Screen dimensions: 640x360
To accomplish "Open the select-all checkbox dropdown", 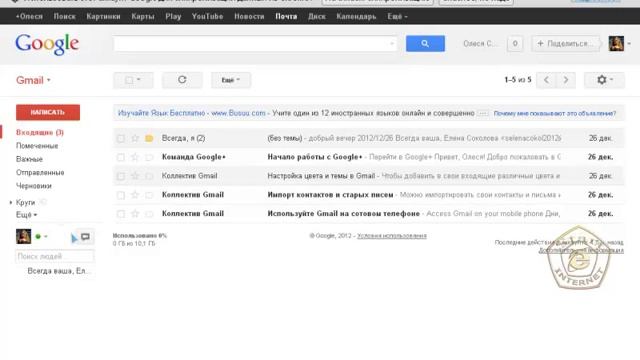I will pyautogui.click(x=133, y=80).
